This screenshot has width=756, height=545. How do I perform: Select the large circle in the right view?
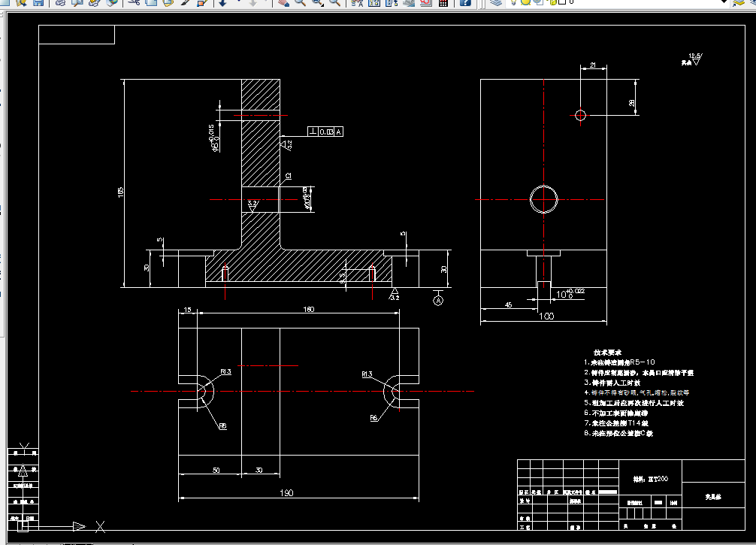[544, 199]
